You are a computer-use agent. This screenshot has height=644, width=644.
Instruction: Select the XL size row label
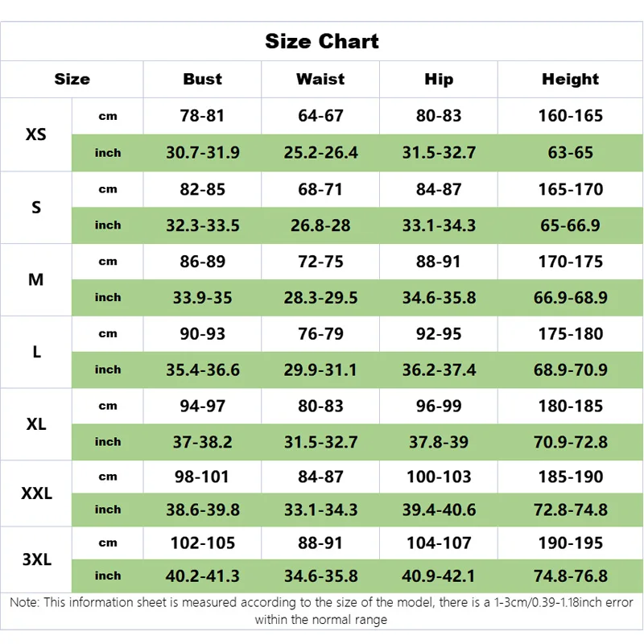pyautogui.click(x=36, y=423)
